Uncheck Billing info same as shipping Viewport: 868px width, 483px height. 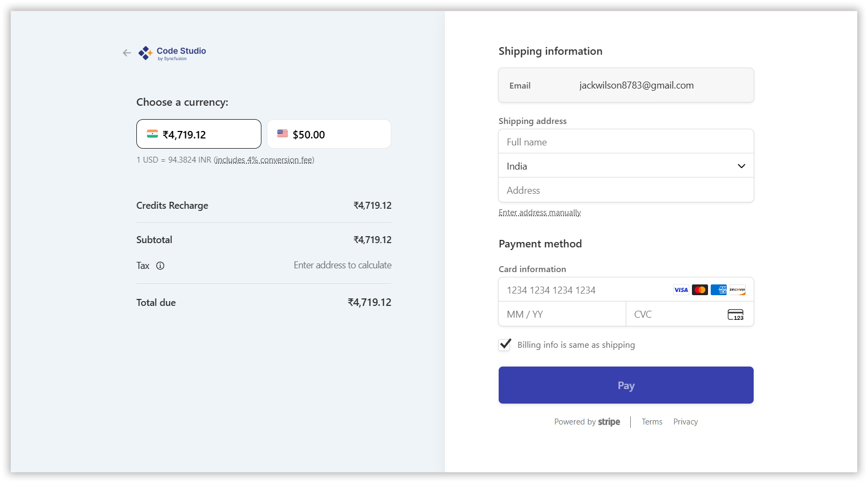[505, 345]
